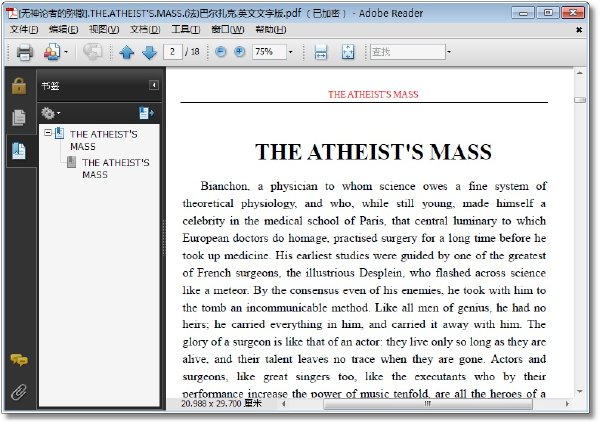Go to next page with down arrow
The image size is (600, 424).
[x=149, y=52]
